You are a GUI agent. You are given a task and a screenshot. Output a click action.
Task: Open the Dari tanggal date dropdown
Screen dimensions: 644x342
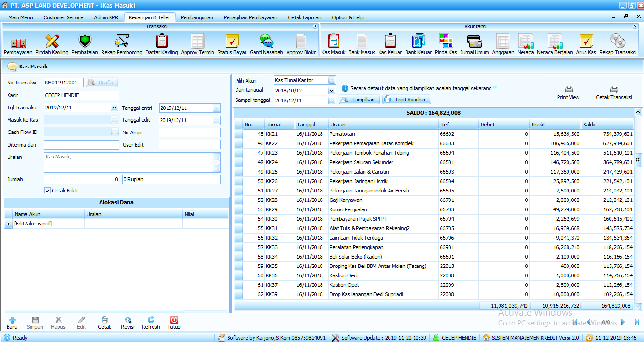331,91
